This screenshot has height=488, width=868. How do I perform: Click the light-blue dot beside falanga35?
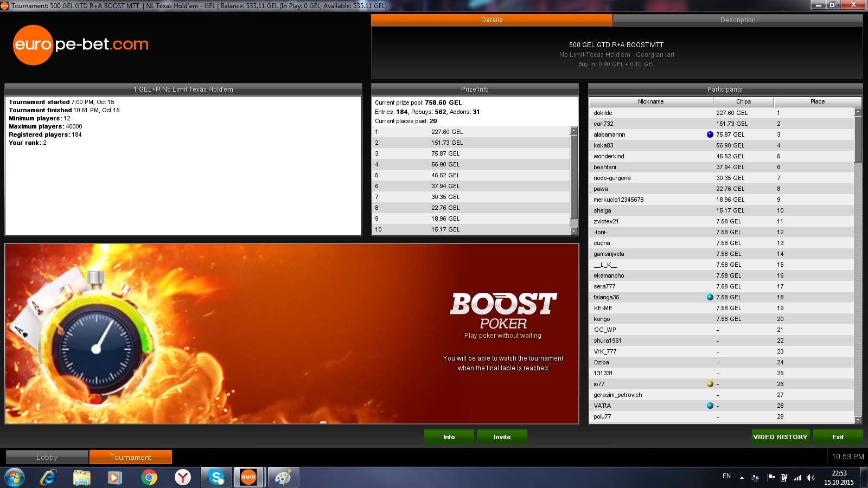click(x=710, y=297)
